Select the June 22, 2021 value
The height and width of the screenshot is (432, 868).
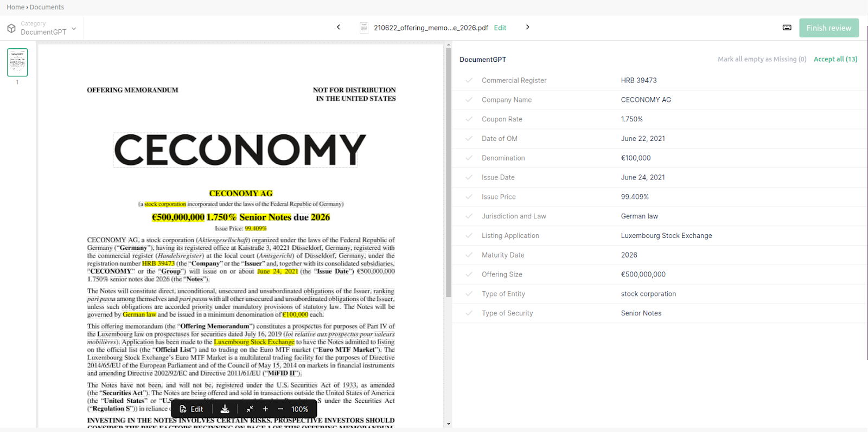pyautogui.click(x=643, y=139)
